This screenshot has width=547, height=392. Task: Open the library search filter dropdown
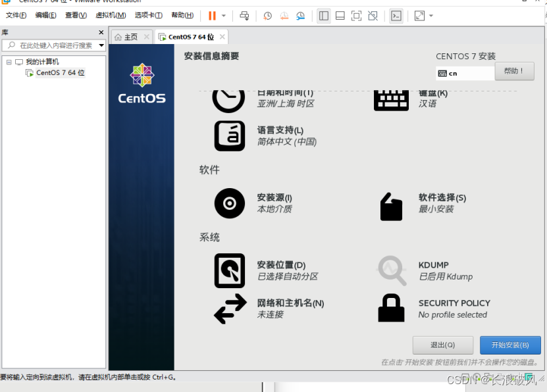(101, 45)
